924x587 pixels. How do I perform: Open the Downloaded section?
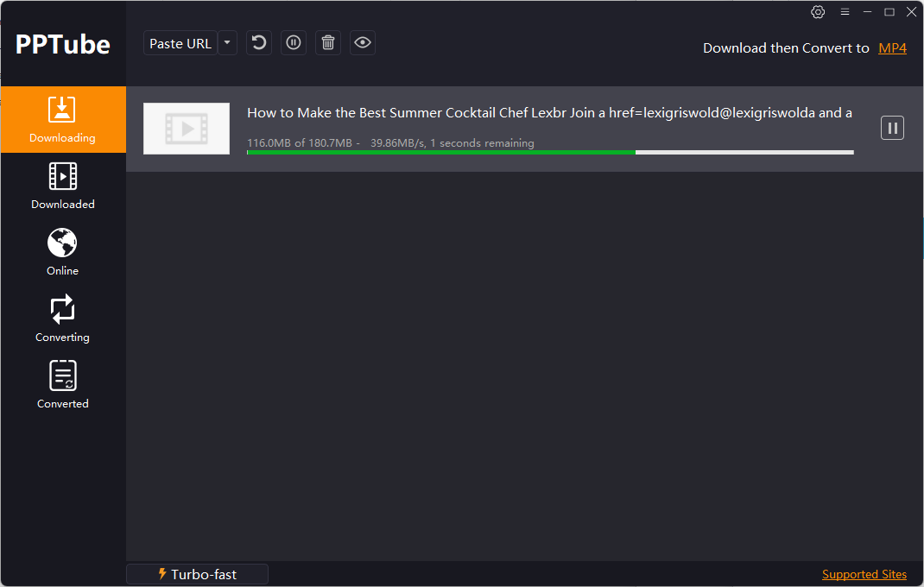[62, 186]
